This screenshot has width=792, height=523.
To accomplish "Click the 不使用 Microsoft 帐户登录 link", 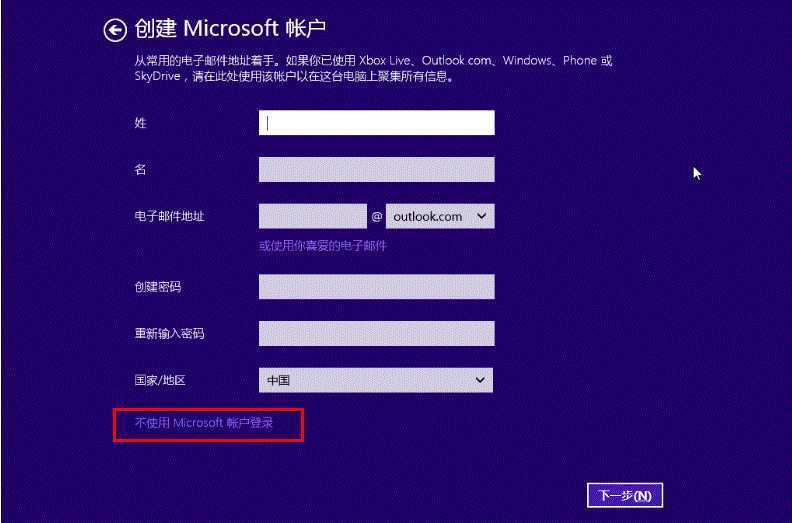I will (204, 423).
